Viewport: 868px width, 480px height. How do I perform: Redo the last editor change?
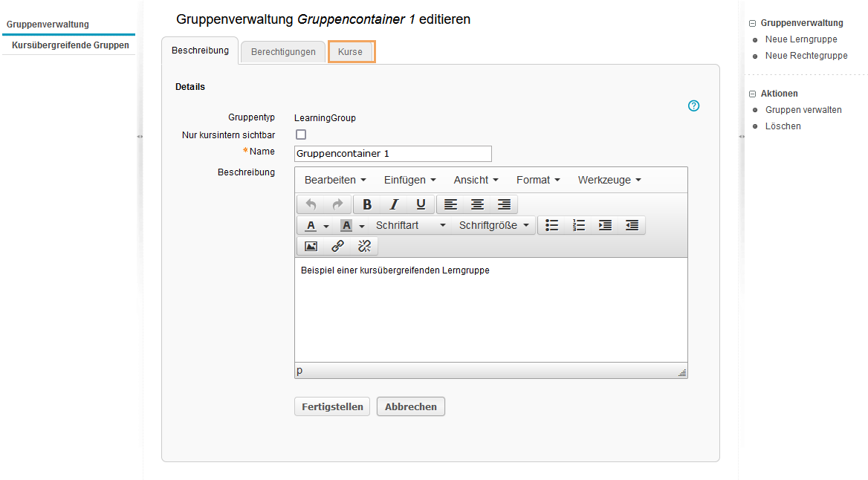click(x=337, y=204)
